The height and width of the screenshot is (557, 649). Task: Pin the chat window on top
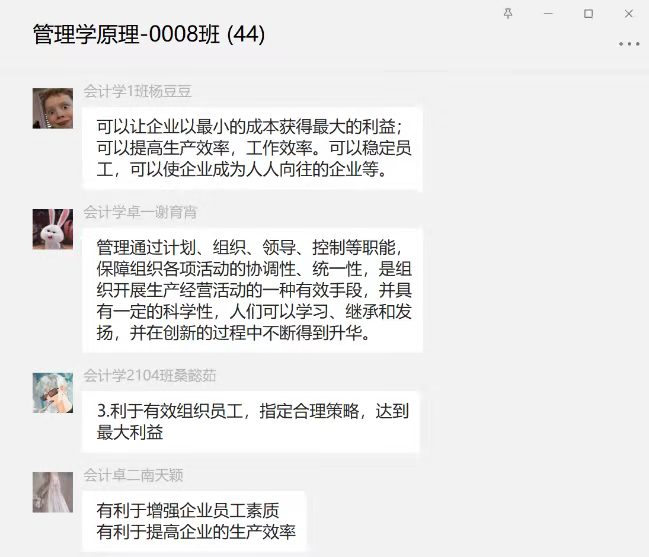click(x=508, y=14)
